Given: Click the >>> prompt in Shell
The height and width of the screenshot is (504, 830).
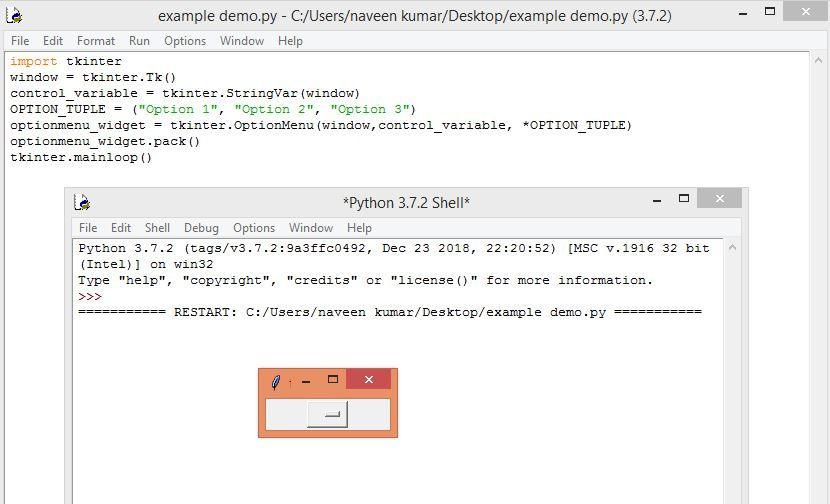Looking at the screenshot, I should pos(90,296).
